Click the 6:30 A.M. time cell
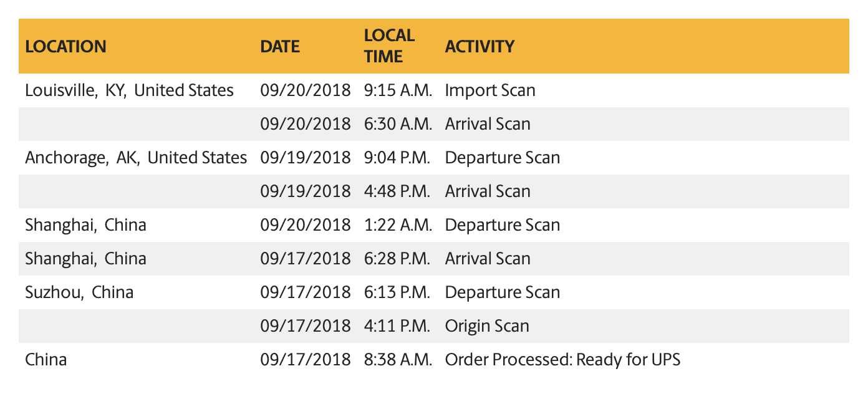The image size is (868, 404). [x=398, y=124]
